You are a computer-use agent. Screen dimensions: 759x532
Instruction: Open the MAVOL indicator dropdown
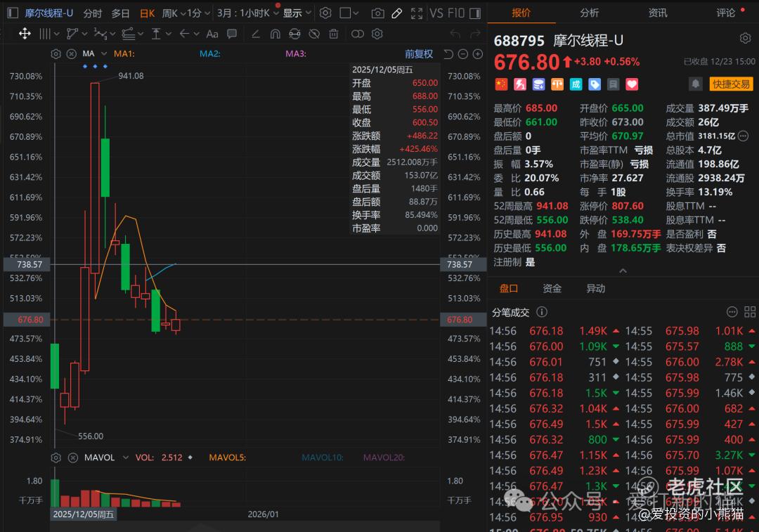coord(125,458)
